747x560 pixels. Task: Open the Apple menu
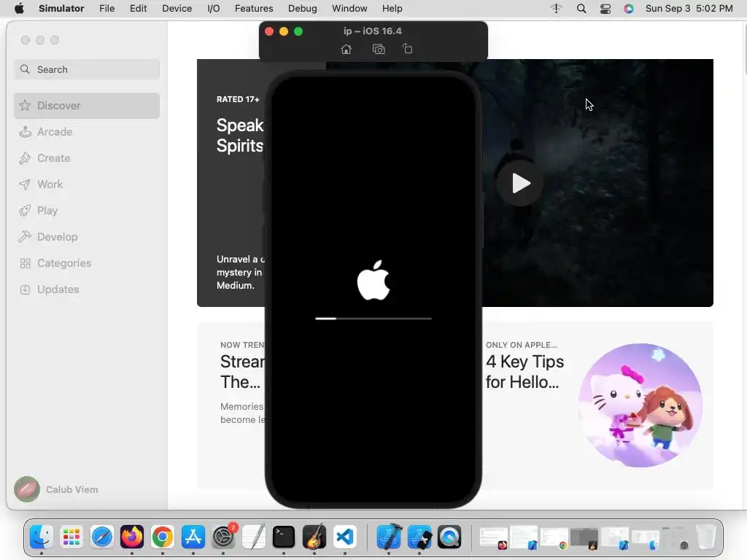19,9
